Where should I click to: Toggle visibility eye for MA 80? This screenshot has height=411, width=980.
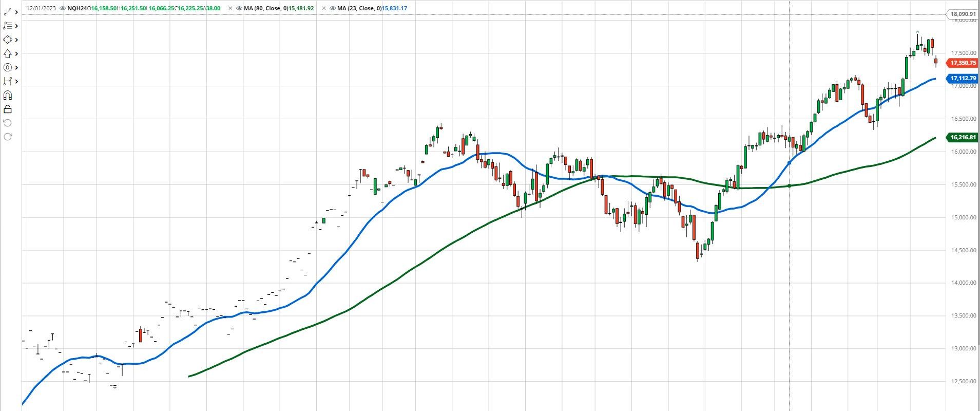[x=240, y=8]
